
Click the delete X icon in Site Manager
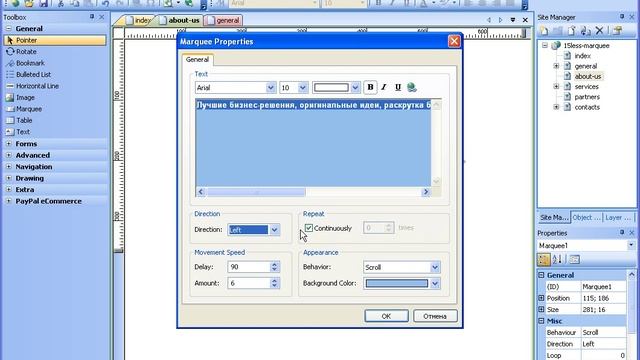(599, 31)
